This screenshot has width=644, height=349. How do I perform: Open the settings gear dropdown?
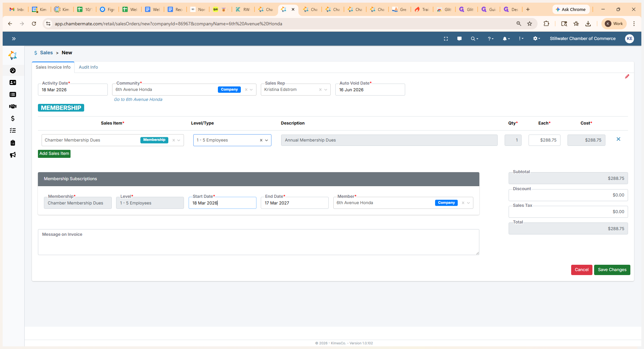536,39
